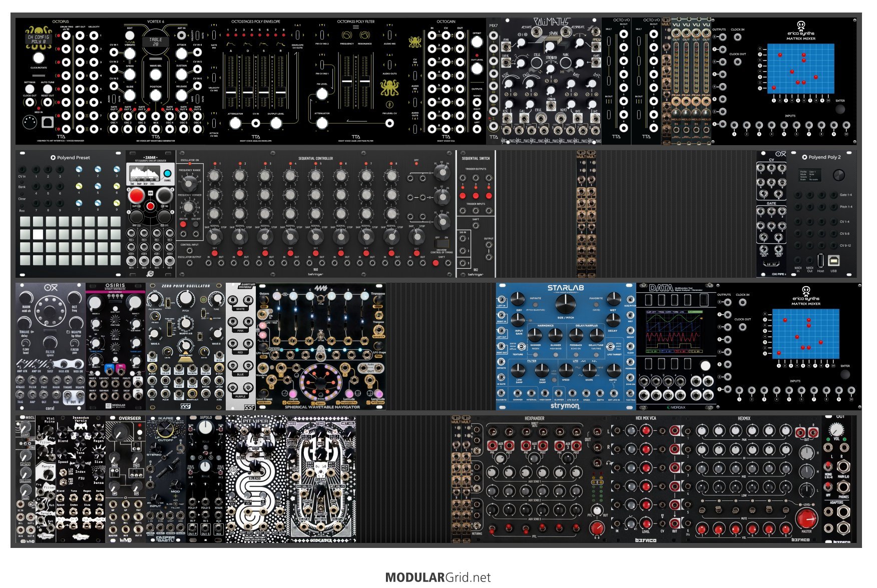This screenshot has height=588, width=877.
Task: Click the Octopus RESET OUT jack
Action: point(48,102)
